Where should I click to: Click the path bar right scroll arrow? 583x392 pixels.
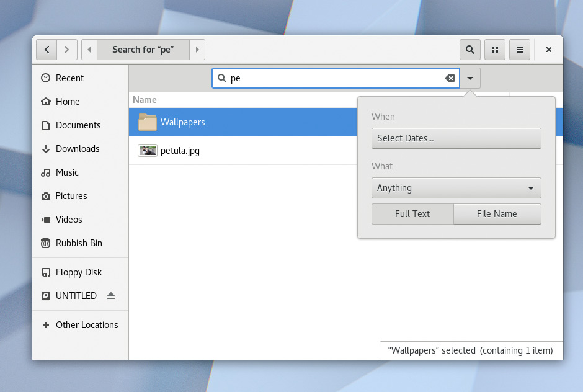197,50
